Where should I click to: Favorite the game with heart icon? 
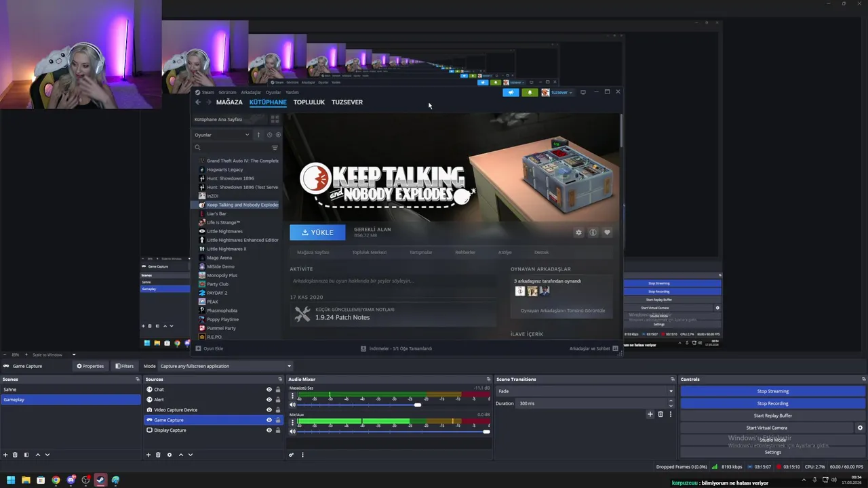click(607, 232)
